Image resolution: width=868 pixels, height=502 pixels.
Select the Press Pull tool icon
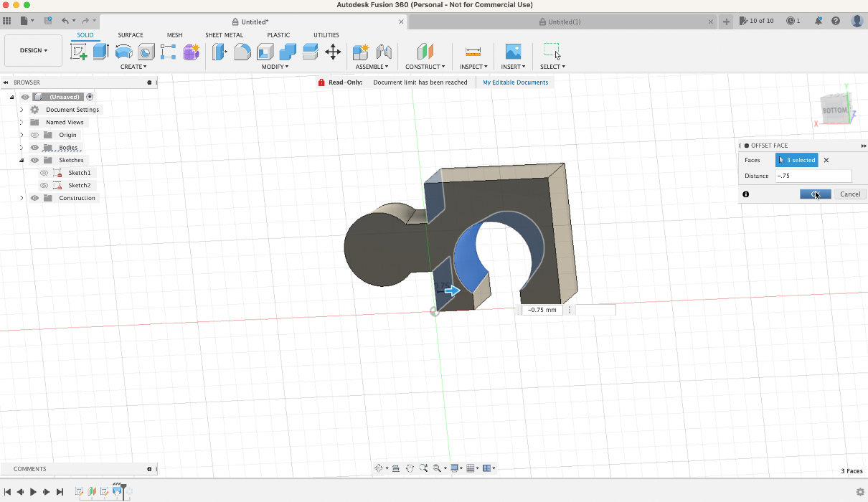tap(220, 52)
